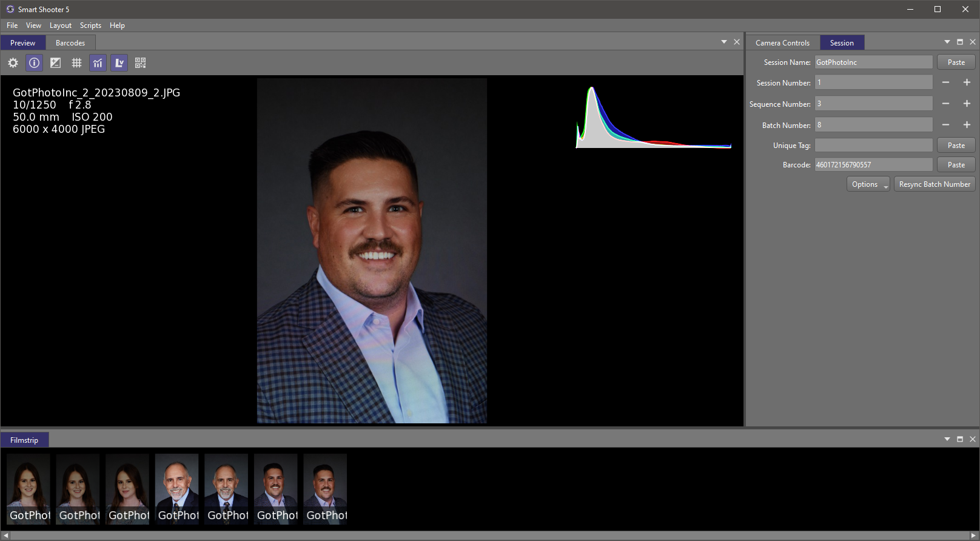Open the Filmstrip panel dropdown arrow

(x=947, y=439)
